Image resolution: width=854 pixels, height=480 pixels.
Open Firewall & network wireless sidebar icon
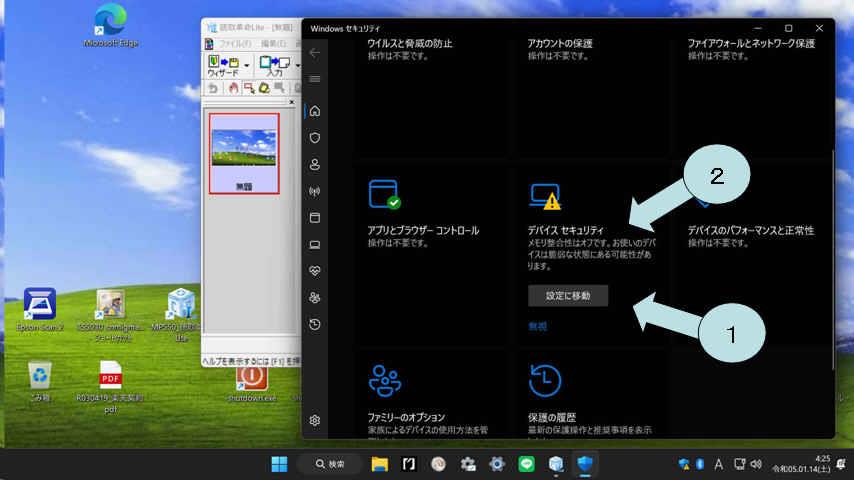315,191
